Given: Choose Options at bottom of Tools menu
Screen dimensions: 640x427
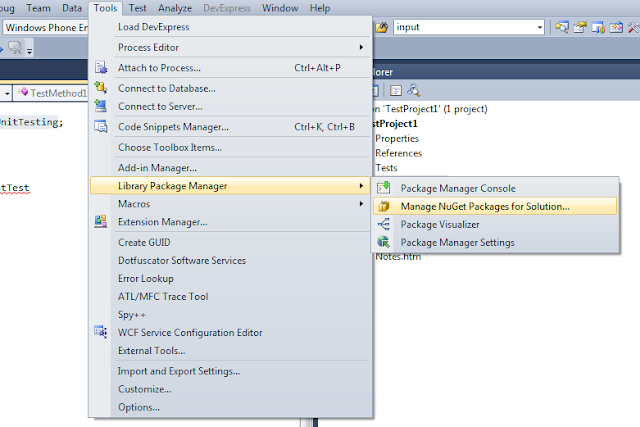Looking at the screenshot, I should [x=138, y=407].
